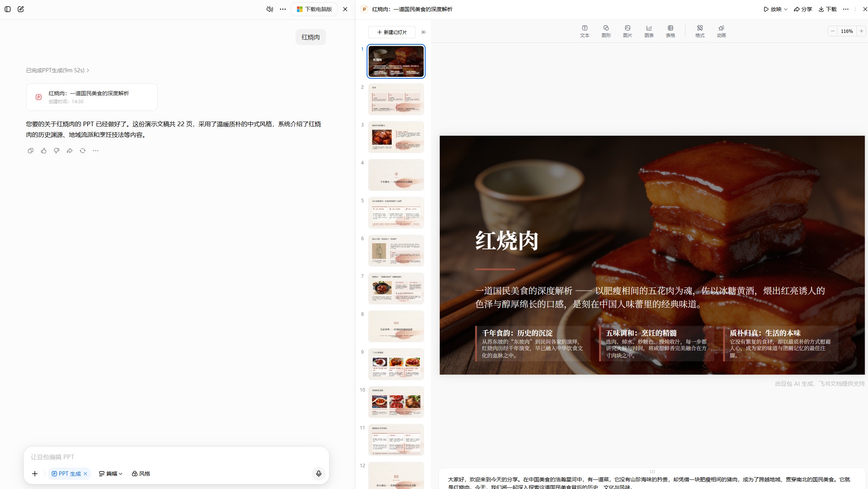Select slide 2 目录 thumbnail
The image size is (868, 489).
coord(396,99)
